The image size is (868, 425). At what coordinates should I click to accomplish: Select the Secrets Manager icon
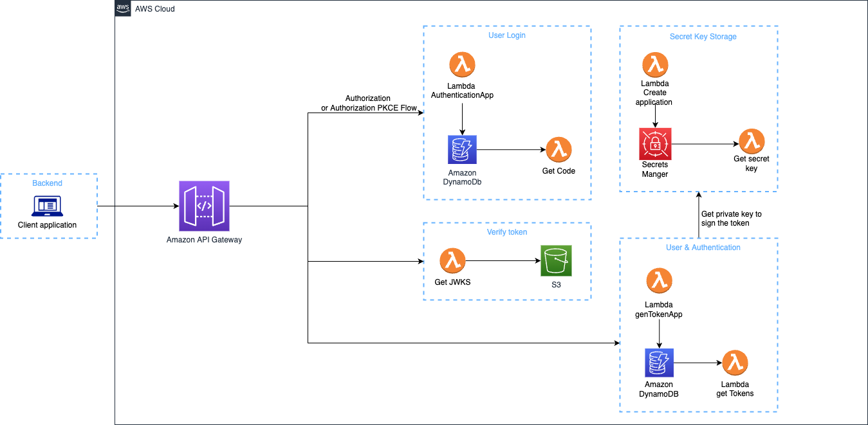(x=654, y=144)
